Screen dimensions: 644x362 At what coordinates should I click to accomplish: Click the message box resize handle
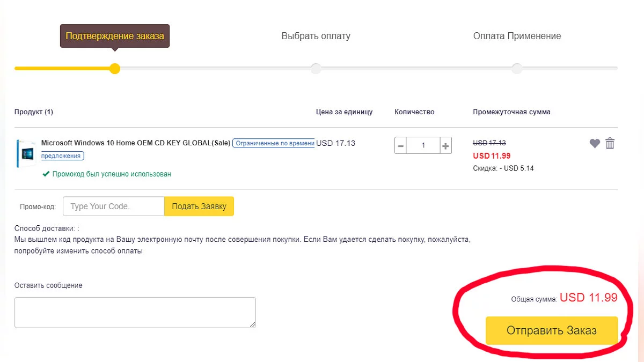[x=252, y=324]
